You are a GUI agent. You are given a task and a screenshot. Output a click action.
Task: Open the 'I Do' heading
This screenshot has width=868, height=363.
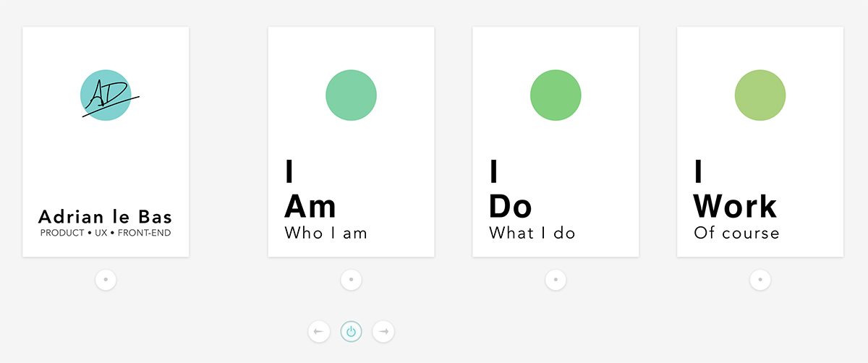tap(511, 189)
